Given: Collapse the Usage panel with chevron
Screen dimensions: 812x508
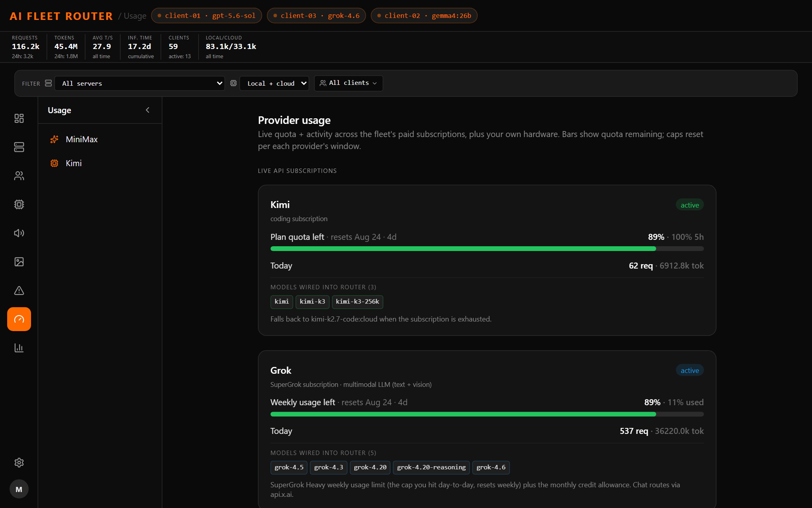Looking at the screenshot, I should point(148,110).
